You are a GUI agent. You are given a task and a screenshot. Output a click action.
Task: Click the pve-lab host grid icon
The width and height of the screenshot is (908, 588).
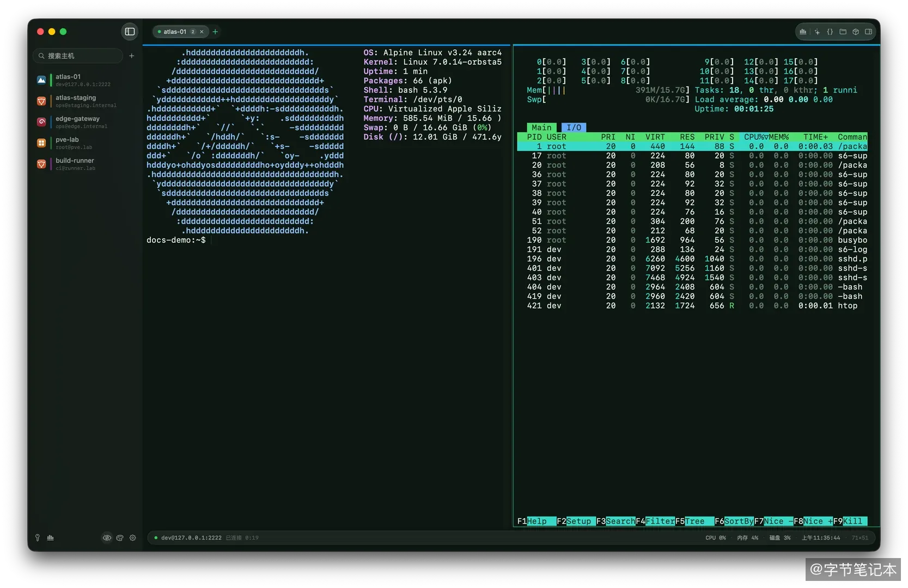[41, 143]
